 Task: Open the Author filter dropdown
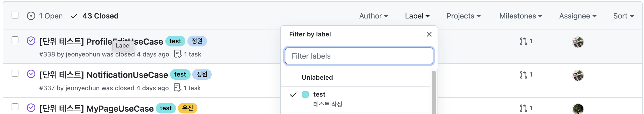(x=373, y=16)
